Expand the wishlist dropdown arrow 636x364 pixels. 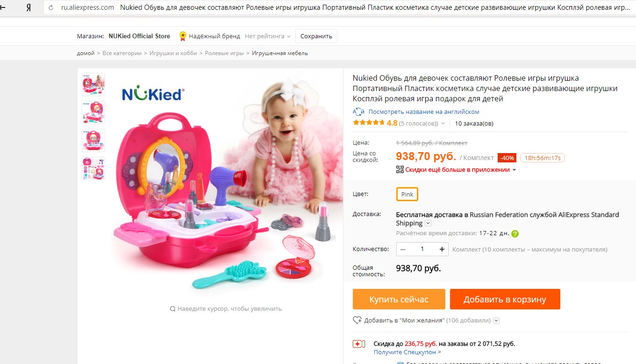coord(496,321)
